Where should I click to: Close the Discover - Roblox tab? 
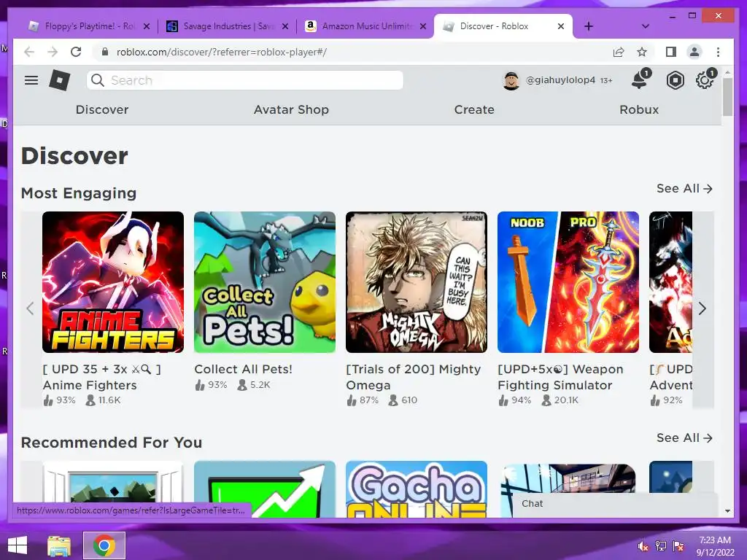point(561,26)
